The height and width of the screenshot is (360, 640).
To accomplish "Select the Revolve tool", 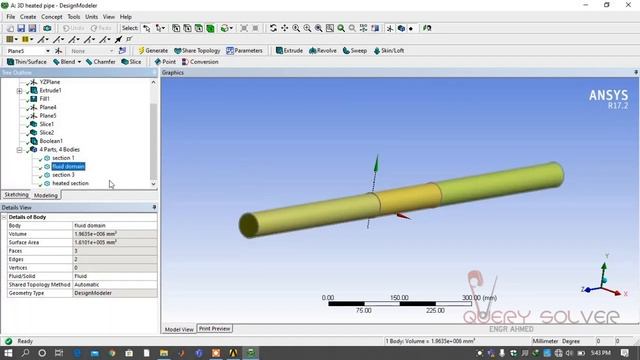I will (323, 51).
